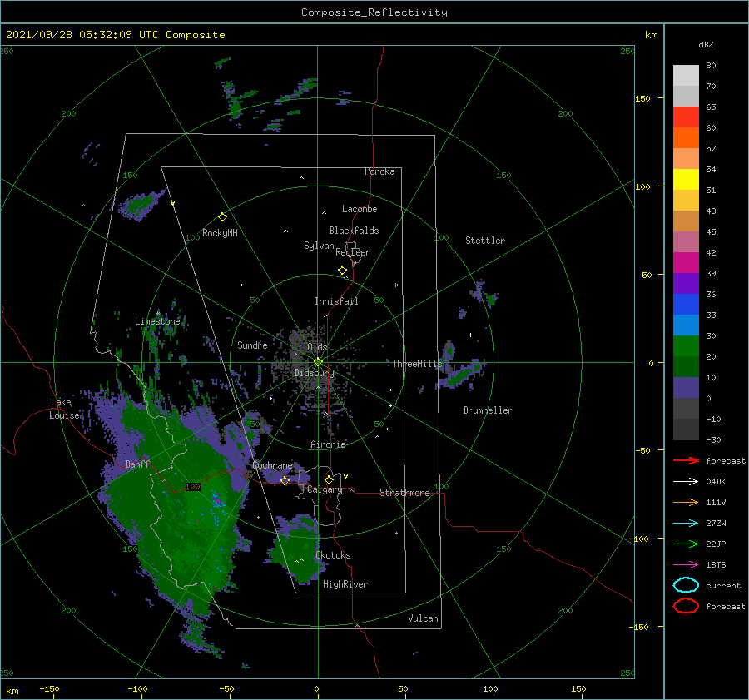The image size is (749, 700).
Task: Click the yellow km label at top right
Action: [x=651, y=35]
